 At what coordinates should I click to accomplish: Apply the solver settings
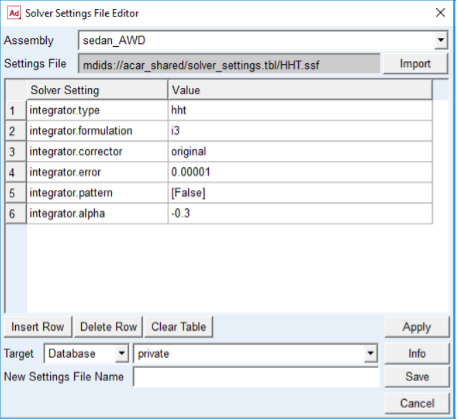(x=417, y=327)
